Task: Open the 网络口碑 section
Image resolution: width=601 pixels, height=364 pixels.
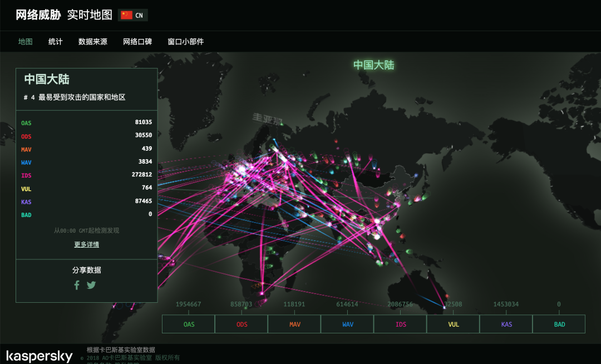Action: tap(138, 41)
